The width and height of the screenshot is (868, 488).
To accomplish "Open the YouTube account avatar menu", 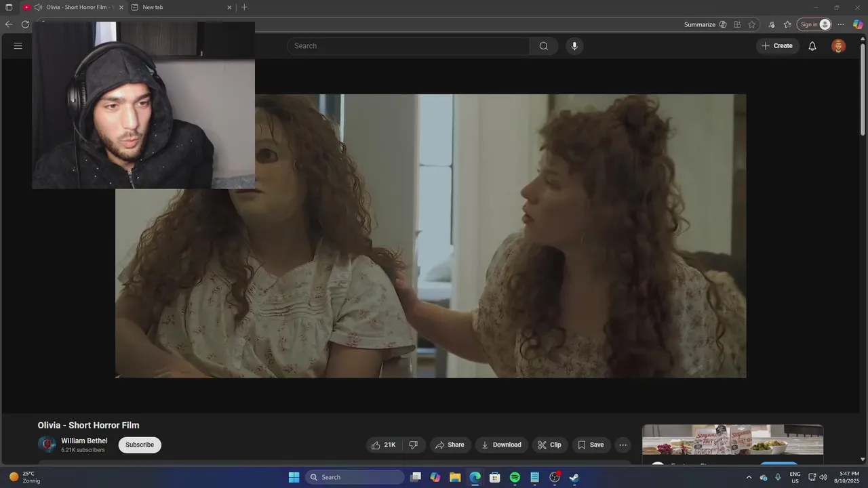I will (839, 46).
